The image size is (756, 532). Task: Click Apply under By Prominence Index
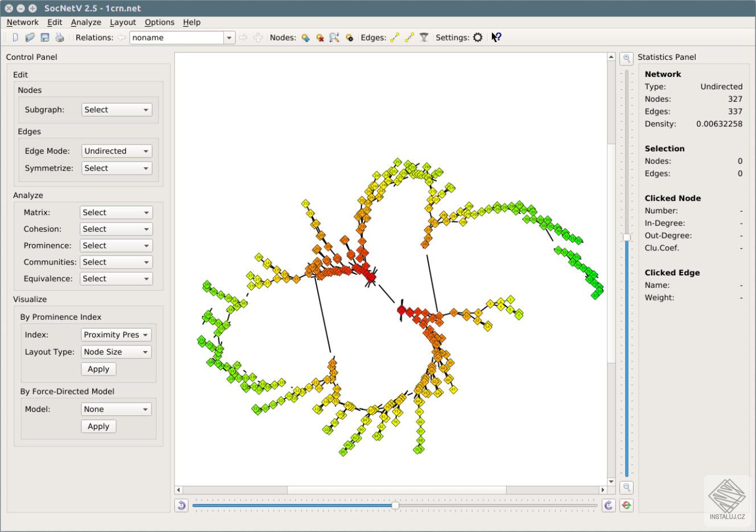(98, 369)
